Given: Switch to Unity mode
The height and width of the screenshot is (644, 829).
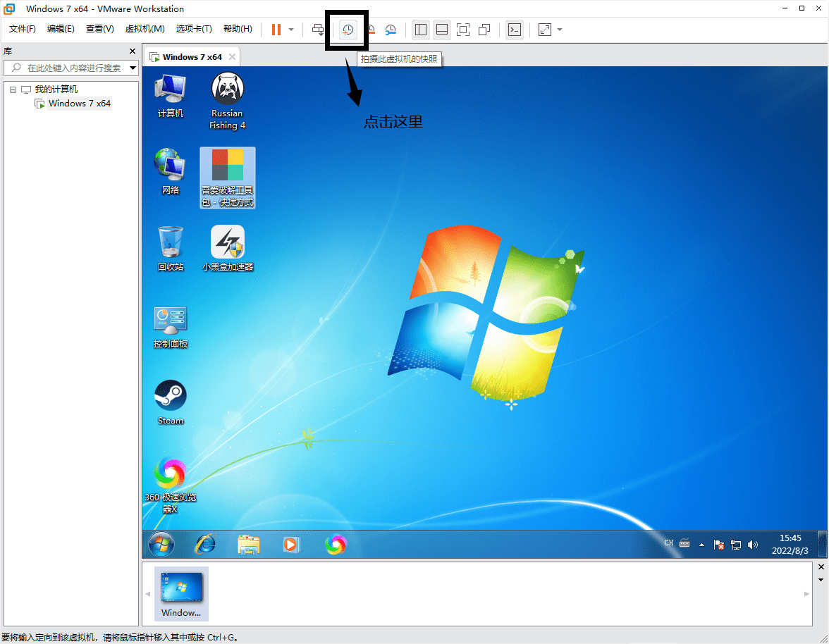Looking at the screenshot, I should pos(484,30).
